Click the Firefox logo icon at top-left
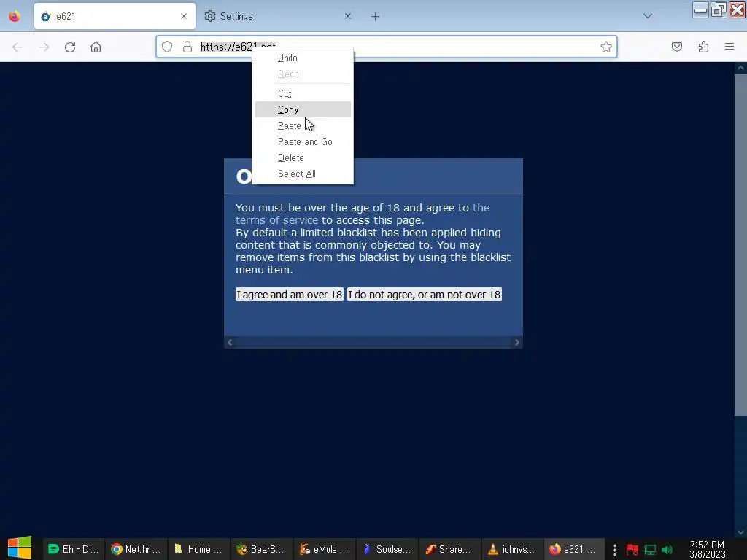Image resolution: width=747 pixels, height=560 pixels. point(15,16)
